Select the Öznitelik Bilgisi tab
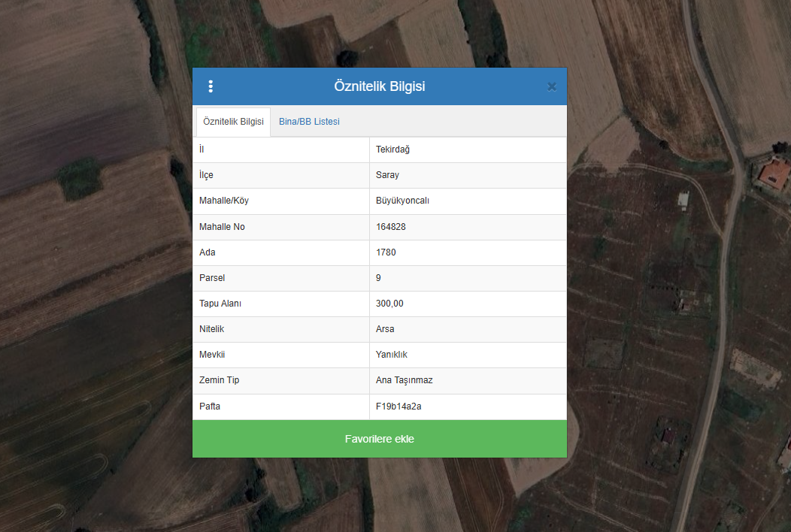The image size is (791, 532). pyautogui.click(x=233, y=122)
